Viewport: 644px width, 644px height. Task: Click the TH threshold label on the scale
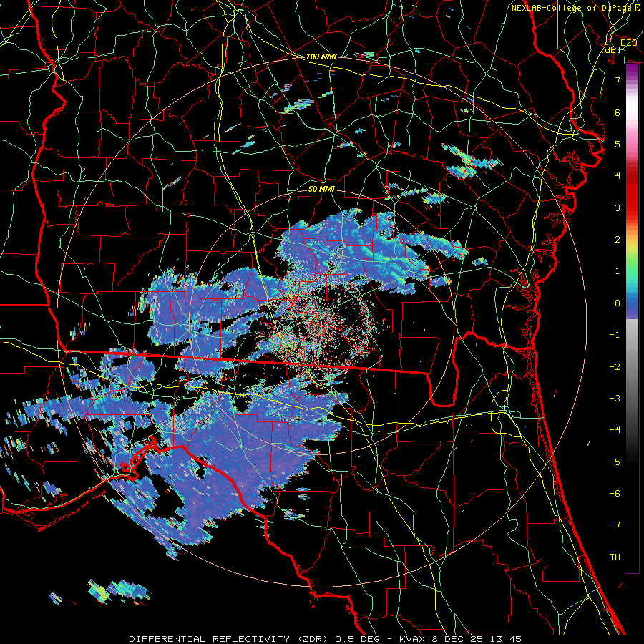(615, 557)
